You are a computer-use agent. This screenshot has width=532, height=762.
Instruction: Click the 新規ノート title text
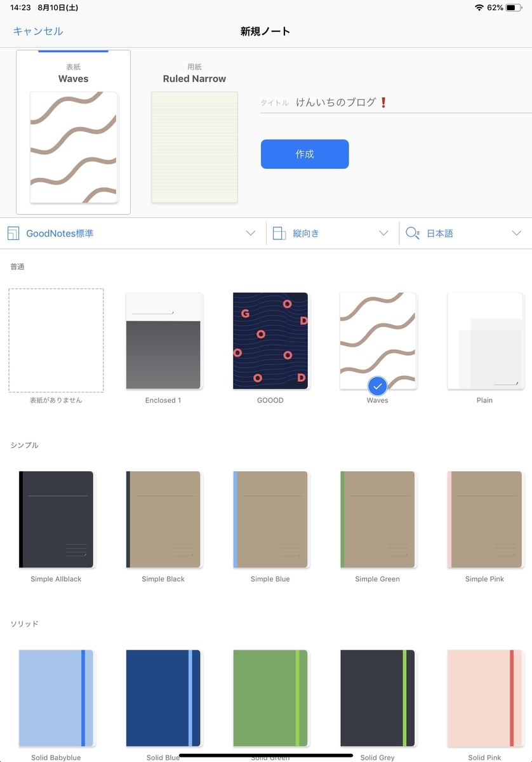[x=265, y=31]
